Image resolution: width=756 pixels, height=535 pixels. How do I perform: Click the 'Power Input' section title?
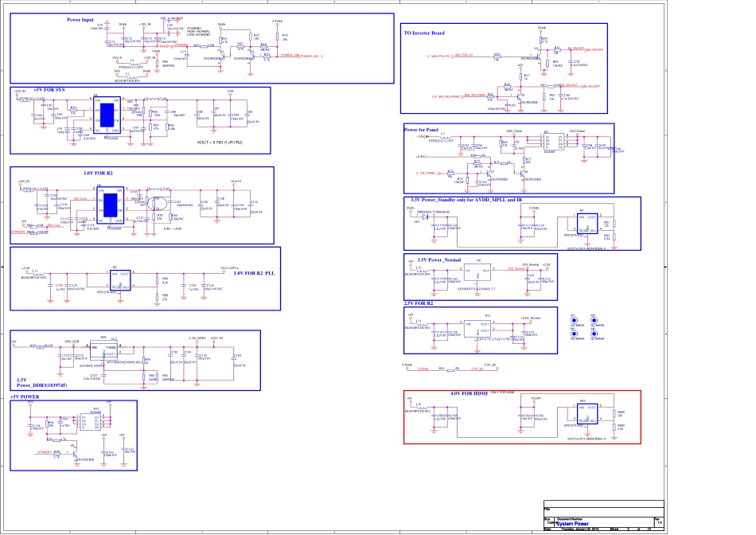click(x=80, y=18)
